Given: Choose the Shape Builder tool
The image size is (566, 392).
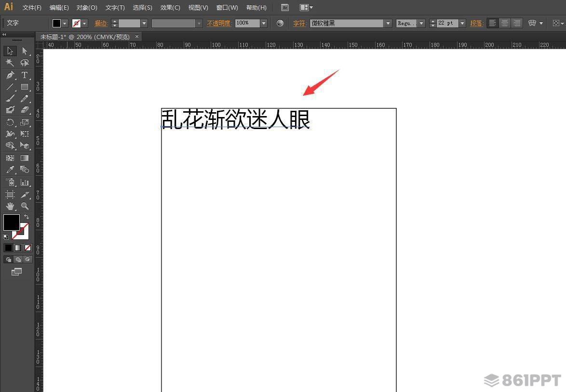Looking at the screenshot, I should tap(10, 145).
